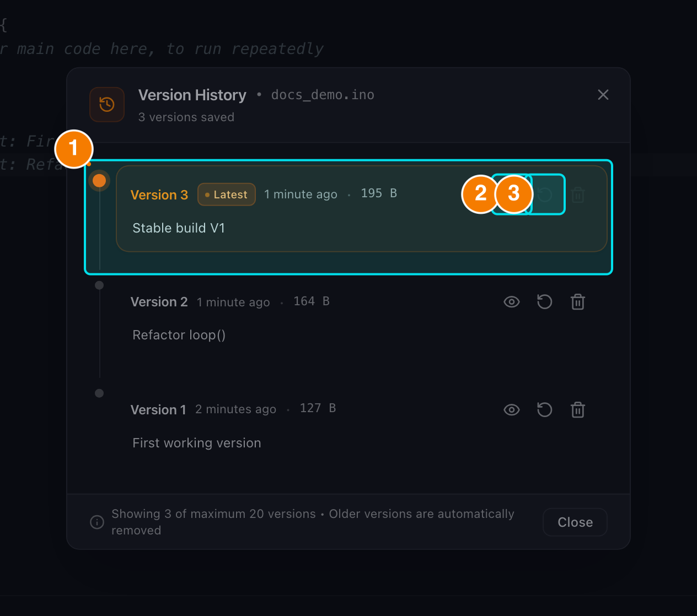Preview Version 1 with the eye icon

click(512, 410)
